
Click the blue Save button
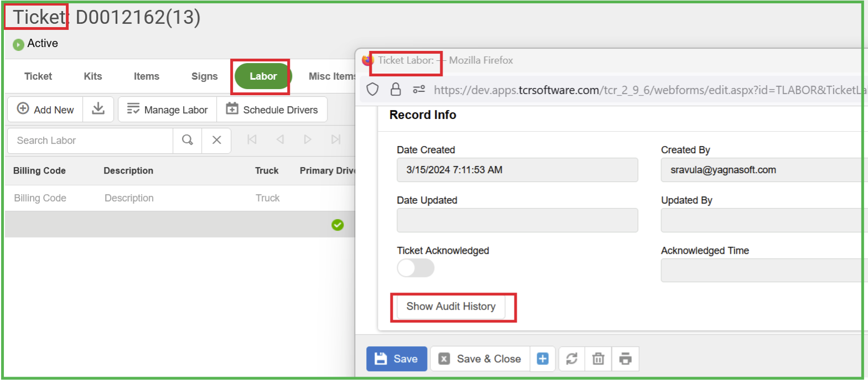(397, 359)
